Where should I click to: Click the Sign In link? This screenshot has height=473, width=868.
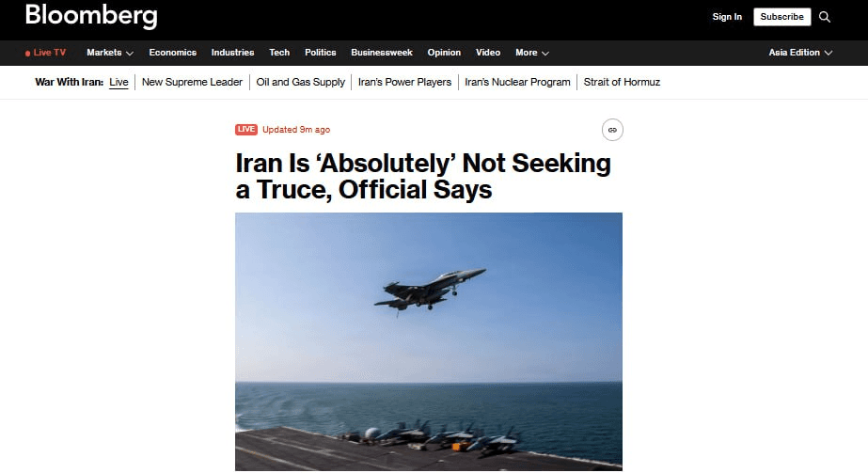[727, 17]
